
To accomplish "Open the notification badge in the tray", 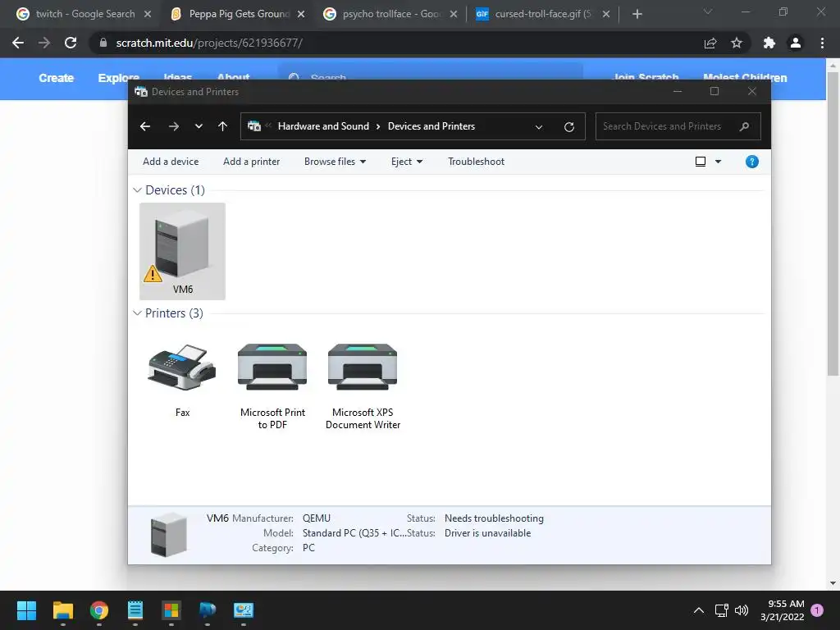I will 817,610.
